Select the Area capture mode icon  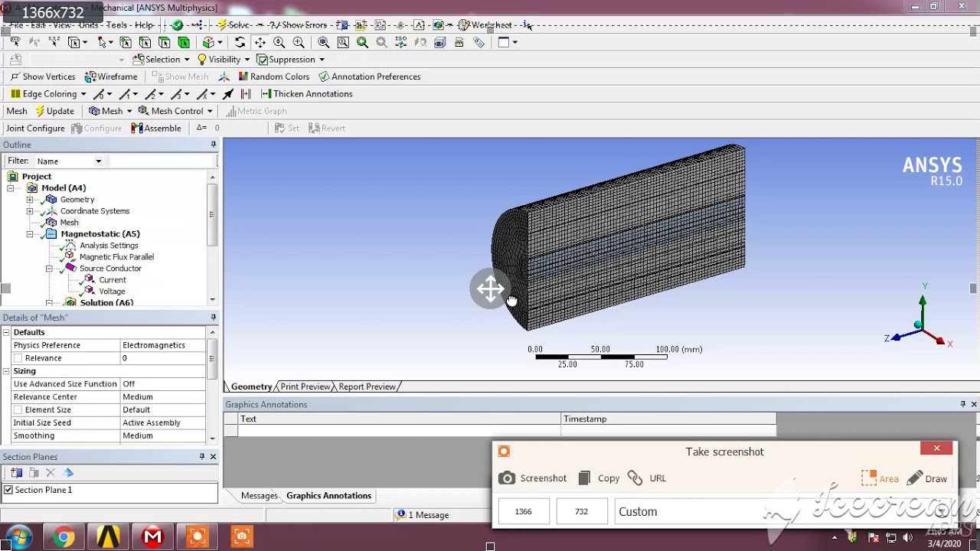click(x=868, y=478)
